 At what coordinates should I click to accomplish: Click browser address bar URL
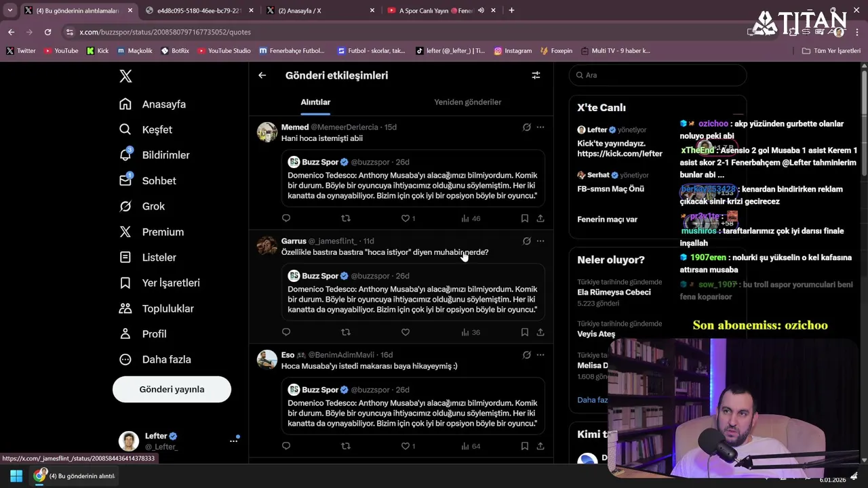point(165,32)
